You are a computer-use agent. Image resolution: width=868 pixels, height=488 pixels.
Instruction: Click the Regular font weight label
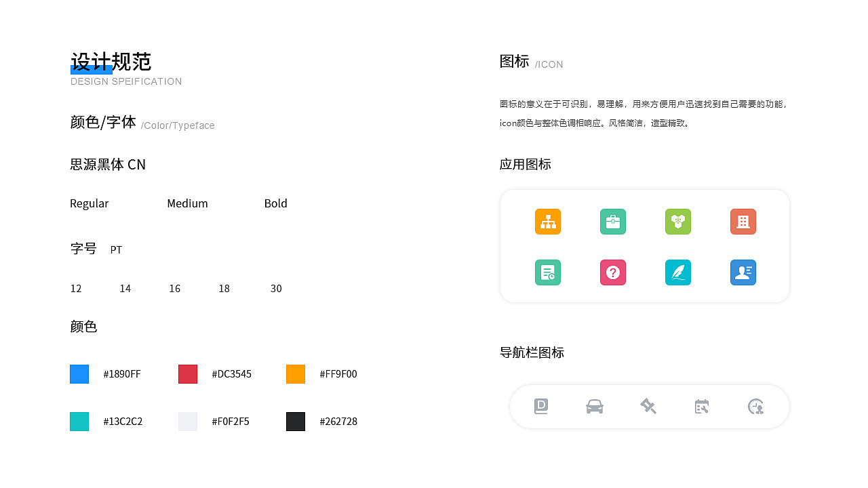pos(89,203)
